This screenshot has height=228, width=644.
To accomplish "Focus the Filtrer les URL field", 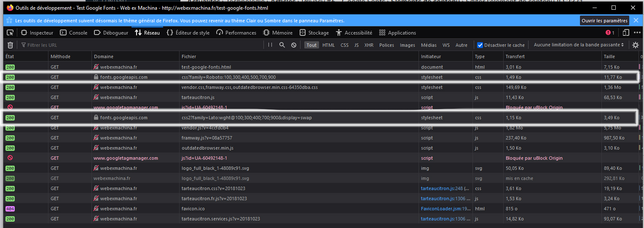I will pyautogui.click(x=141, y=45).
